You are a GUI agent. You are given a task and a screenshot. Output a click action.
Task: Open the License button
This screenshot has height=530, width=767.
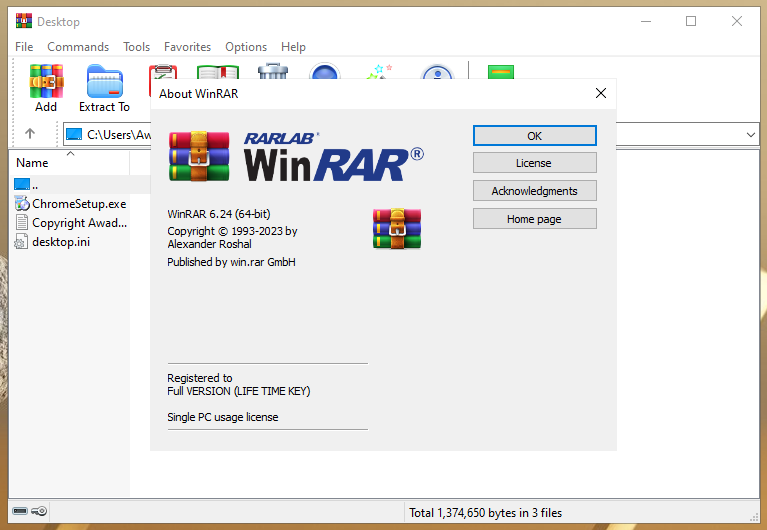535,163
